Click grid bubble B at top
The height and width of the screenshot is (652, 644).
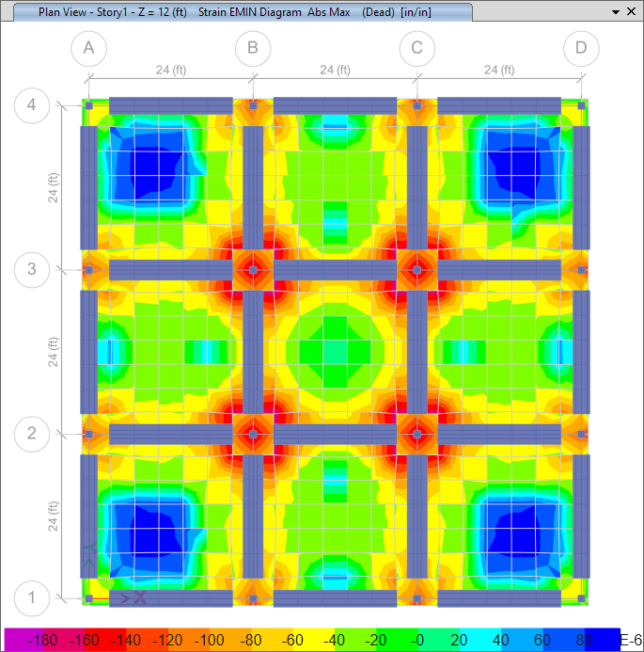click(x=252, y=48)
